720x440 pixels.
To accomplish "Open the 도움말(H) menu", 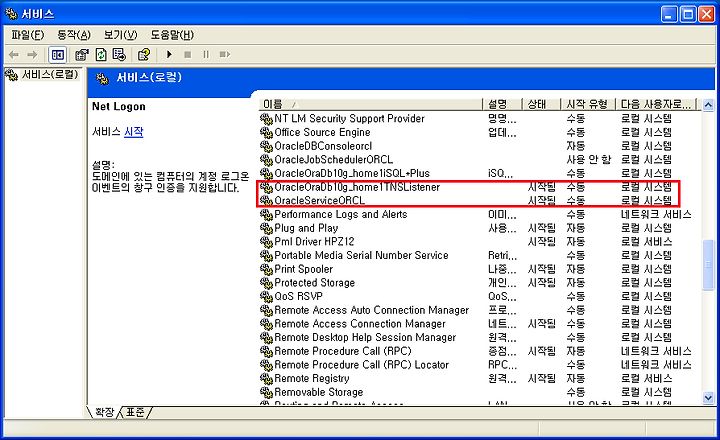I will [172, 35].
